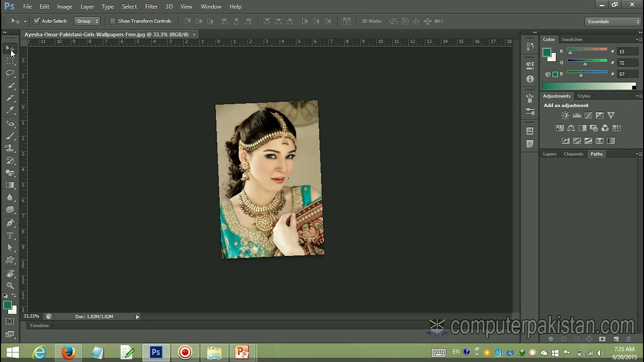Switch to the Swatches tab
Viewport: 644px width, 362px height.
572,39
